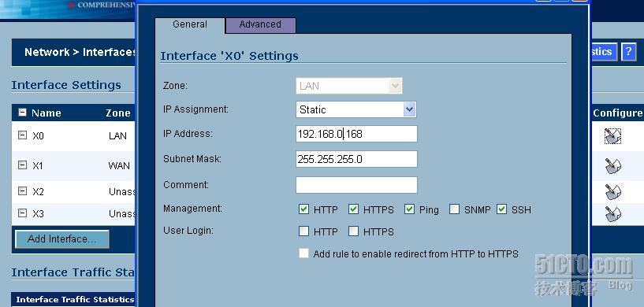Focus the Comment input field
644x307 pixels.
click(356, 185)
